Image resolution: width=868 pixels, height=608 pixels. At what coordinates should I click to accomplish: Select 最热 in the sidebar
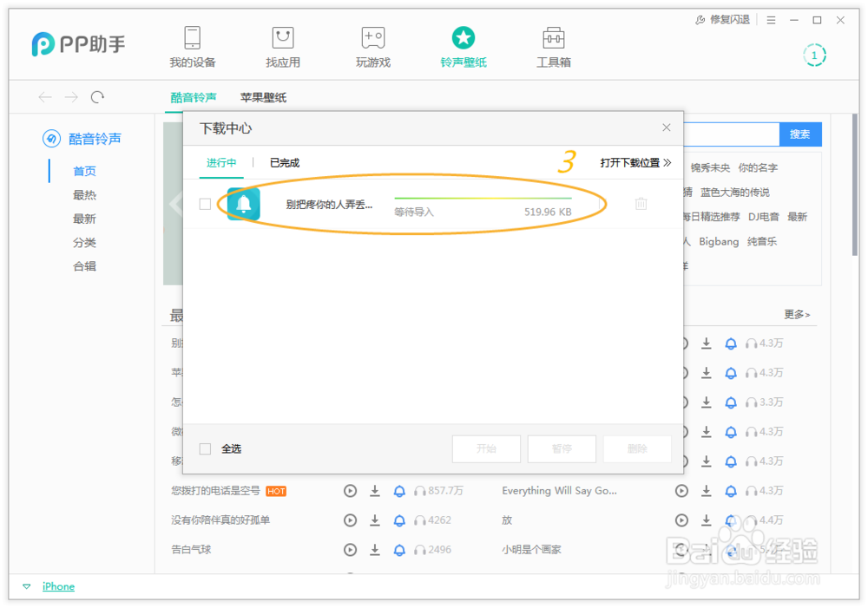pyautogui.click(x=85, y=195)
